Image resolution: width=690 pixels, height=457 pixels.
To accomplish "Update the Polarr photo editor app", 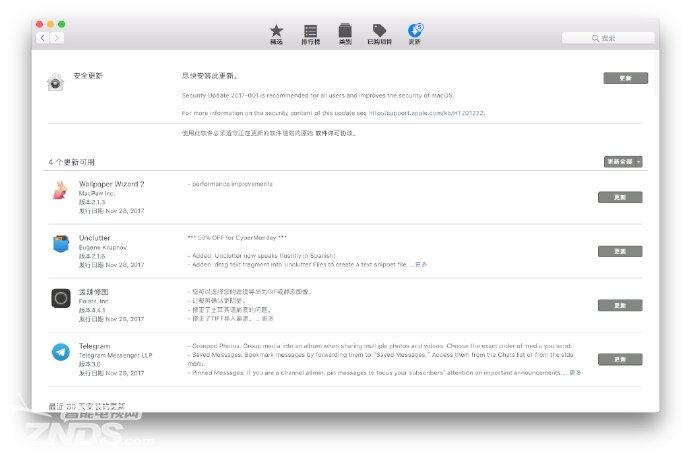I will coord(620,306).
